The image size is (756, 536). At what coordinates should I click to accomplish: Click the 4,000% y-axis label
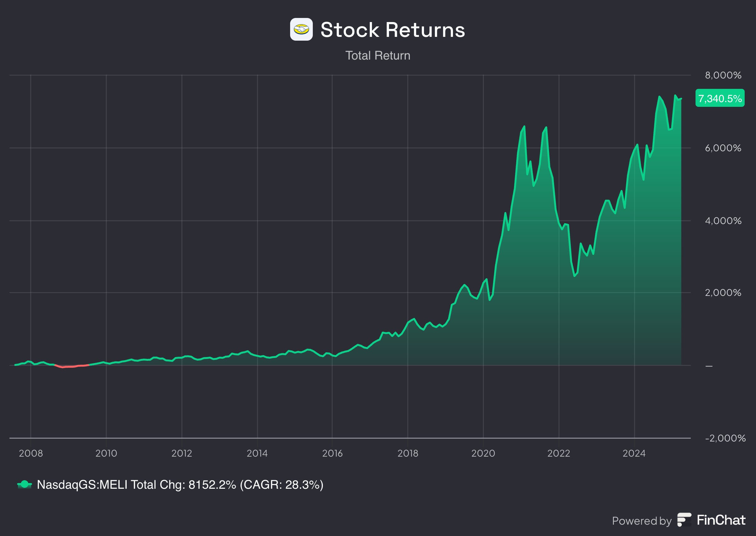(x=723, y=221)
